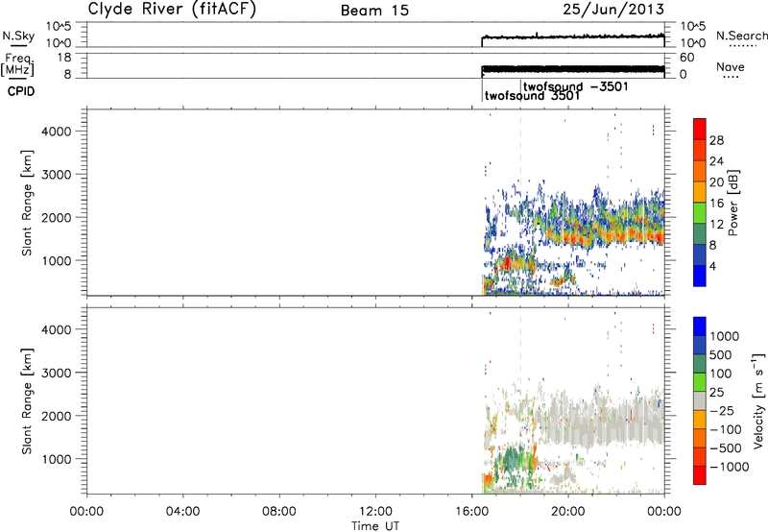Click the "twofsound 3501" CPID marker text

(533, 95)
